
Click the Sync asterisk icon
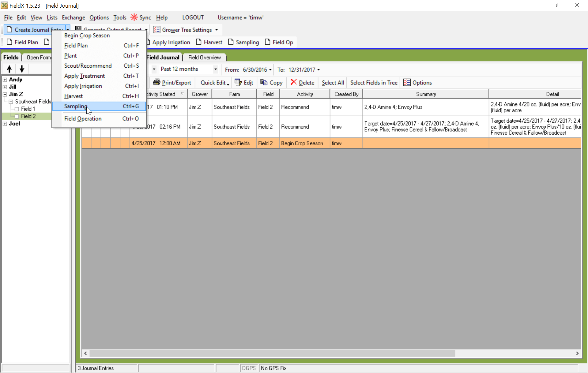(134, 17)
